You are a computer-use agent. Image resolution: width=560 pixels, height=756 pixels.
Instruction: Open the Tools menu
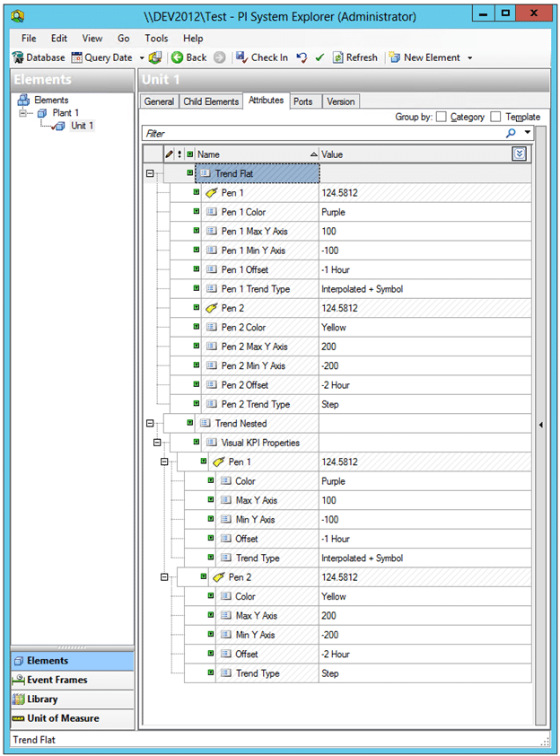(x=156, y=39)
